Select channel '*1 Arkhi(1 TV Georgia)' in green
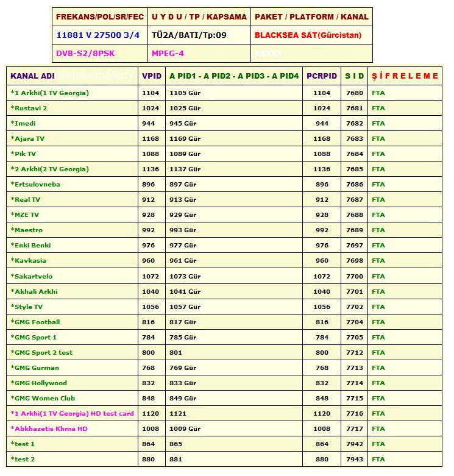 tap(50, 93)
